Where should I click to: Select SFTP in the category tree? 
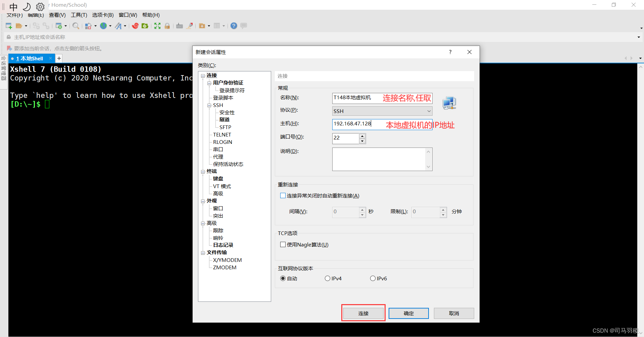(x=225, y=127)
